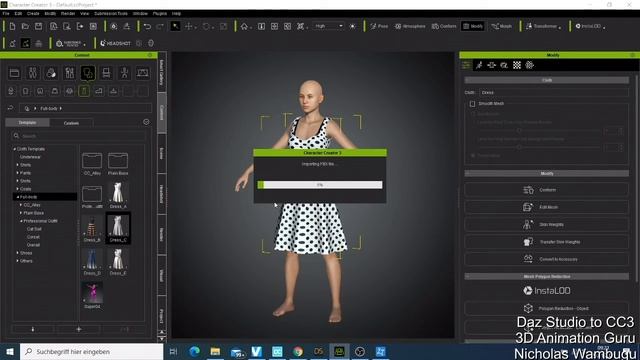Expand the Coats tree node
640x360 pixels.
[x=18, y=189]
